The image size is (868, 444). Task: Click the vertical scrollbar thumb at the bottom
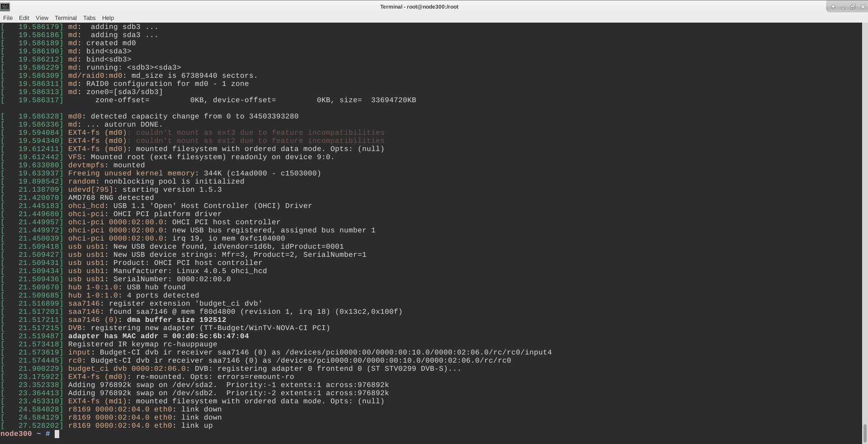click(865, 433)
